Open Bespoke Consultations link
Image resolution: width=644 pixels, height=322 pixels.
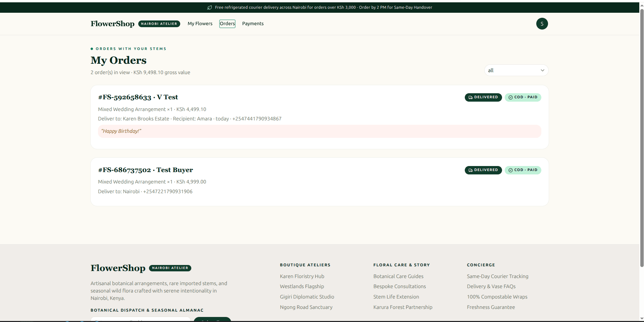[400, 286]
